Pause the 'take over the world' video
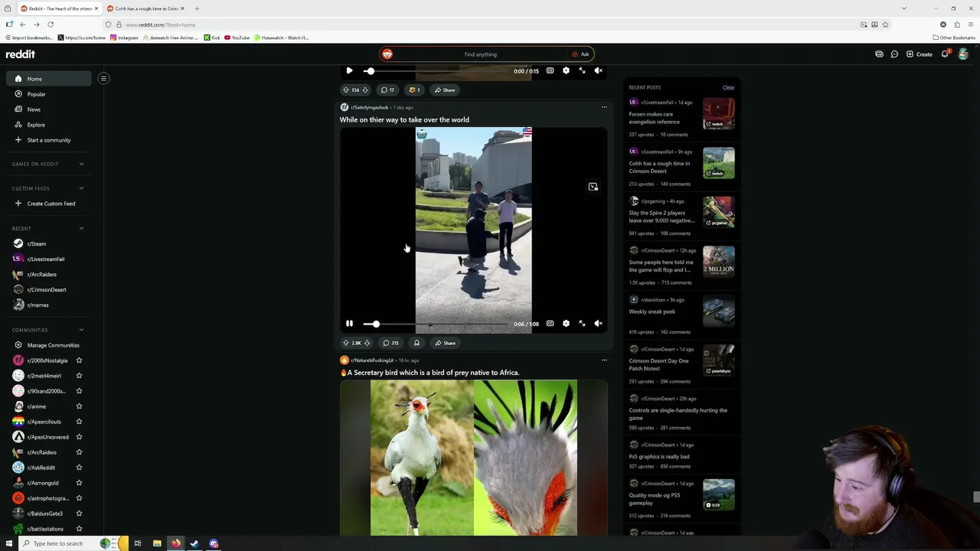This screenshot has width=980, height=551. (x=349, y=324)
